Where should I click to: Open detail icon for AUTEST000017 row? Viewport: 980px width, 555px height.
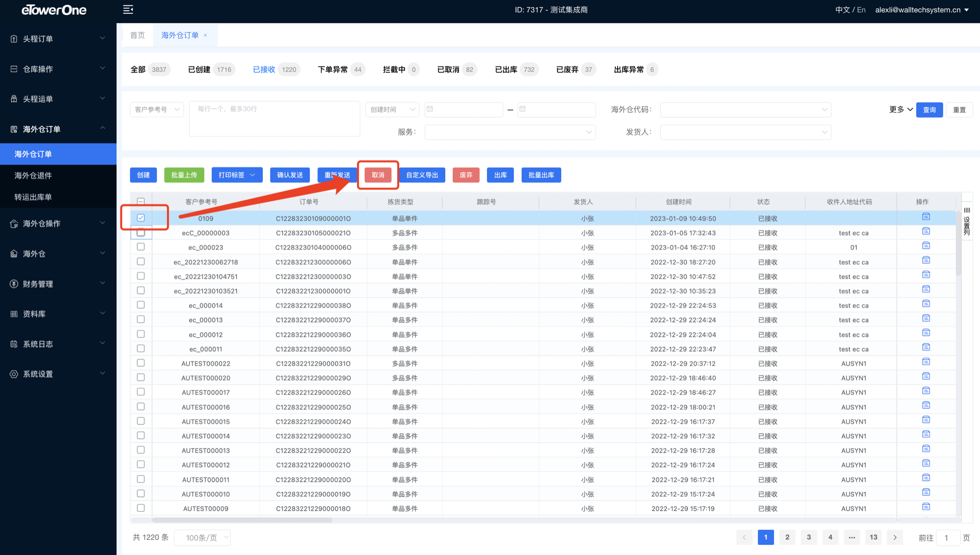click(x=926, y=391)
